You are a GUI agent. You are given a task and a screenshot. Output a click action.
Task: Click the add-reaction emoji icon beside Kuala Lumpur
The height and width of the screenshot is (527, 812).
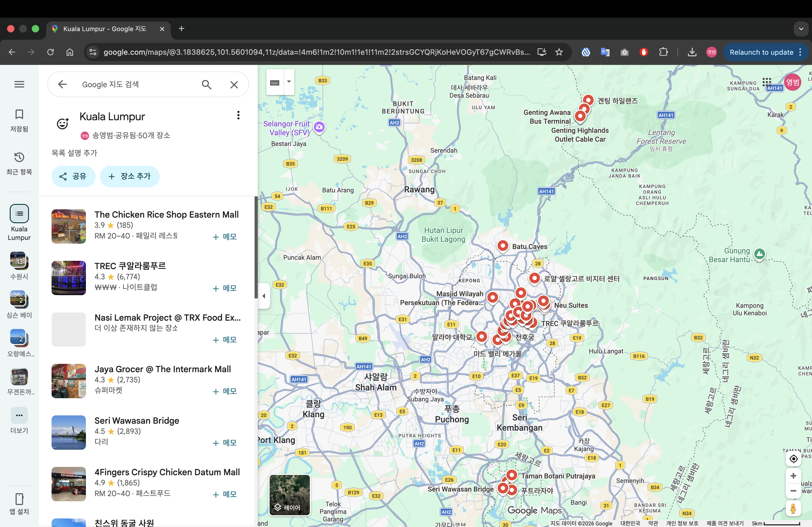63,123
